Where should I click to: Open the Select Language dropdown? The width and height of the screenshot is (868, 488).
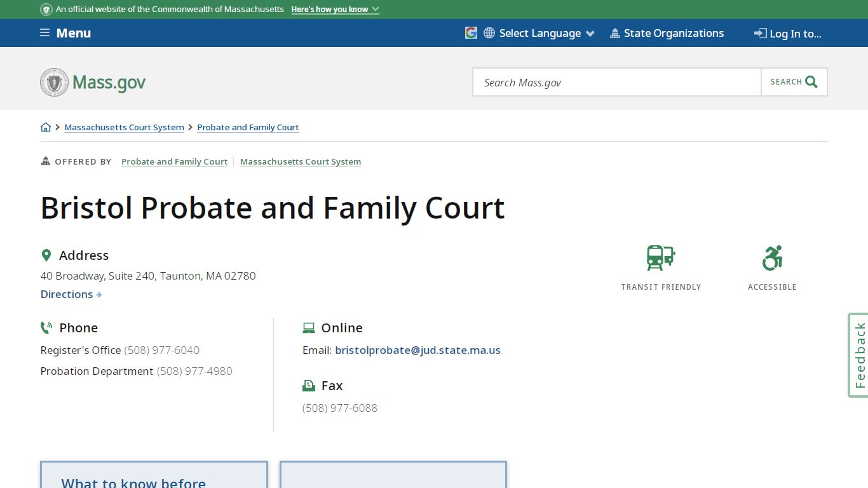(x=539, y=33)
